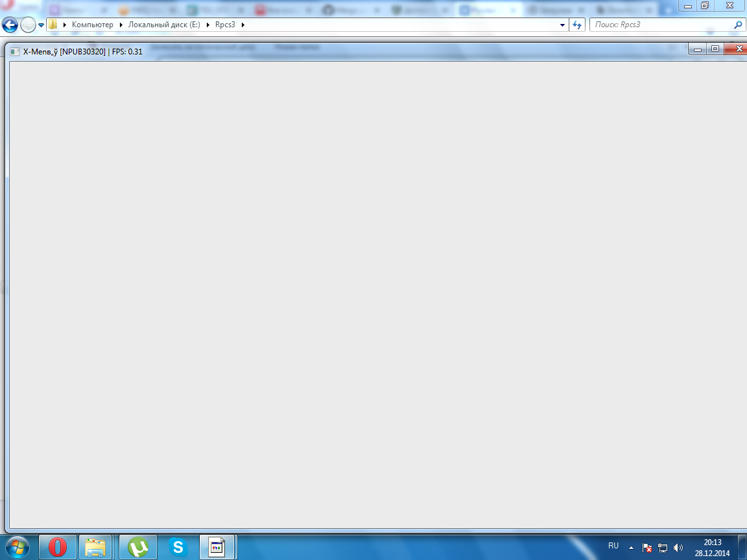Restore down the Explorer window
747x560 pixels.
tap(705, 6)
